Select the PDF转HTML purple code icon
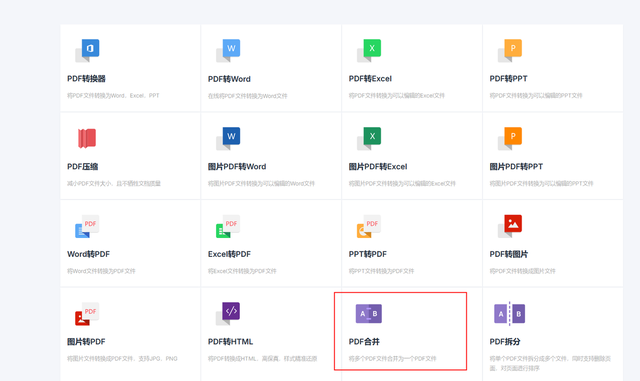 228,314
